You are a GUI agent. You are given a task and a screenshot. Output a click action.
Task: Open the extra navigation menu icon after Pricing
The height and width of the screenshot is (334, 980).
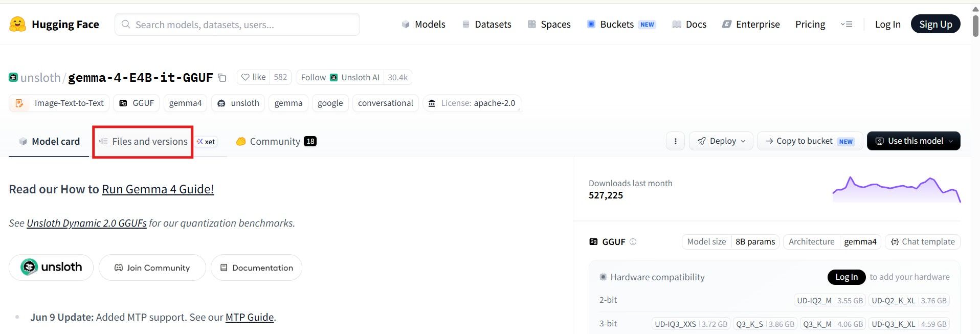tap(847, 24)
